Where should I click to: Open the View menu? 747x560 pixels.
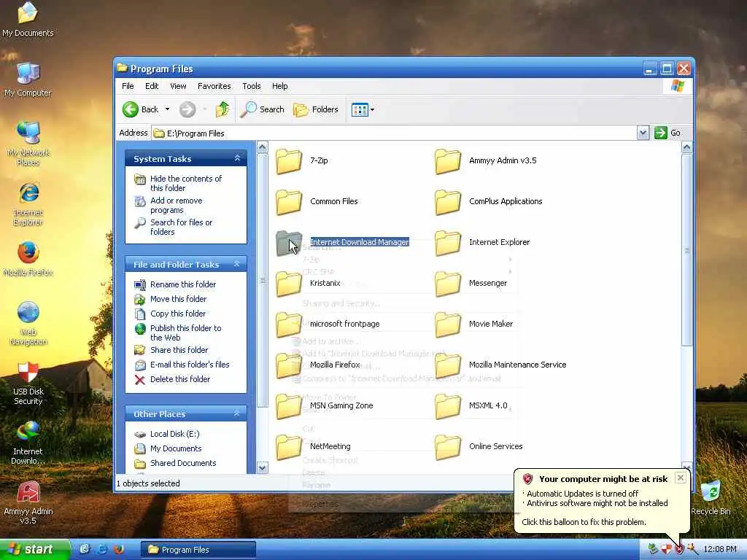[178, 86]
